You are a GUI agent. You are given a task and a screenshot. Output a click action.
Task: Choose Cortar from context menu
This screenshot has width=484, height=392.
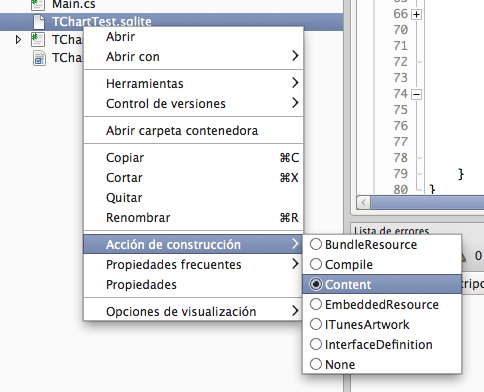pyautogui.click(x=193, y=177)
